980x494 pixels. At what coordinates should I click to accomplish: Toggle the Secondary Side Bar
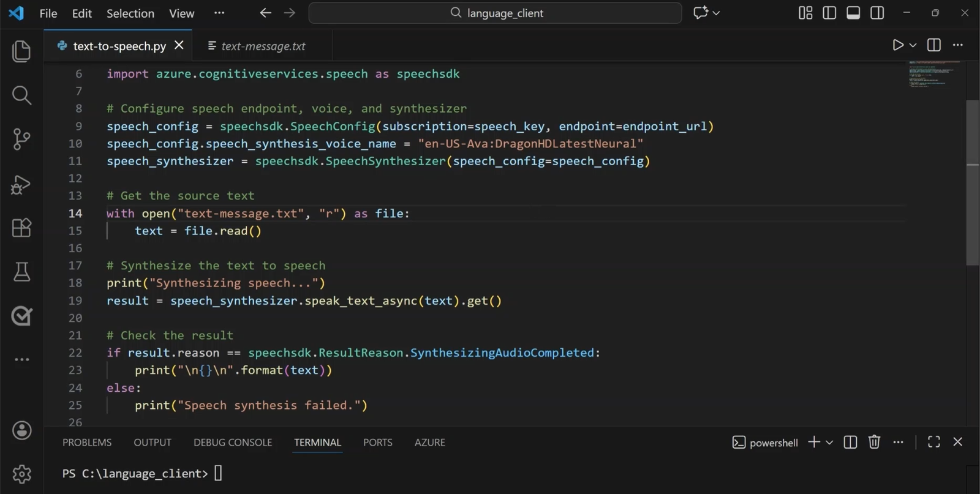(x=877, y=13)
